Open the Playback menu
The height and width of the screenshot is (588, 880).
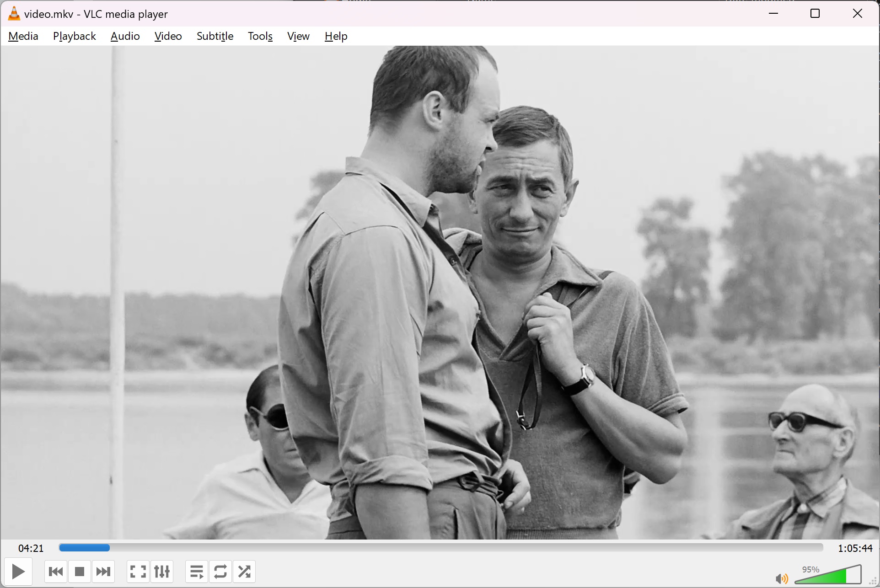tap(75, 36)
